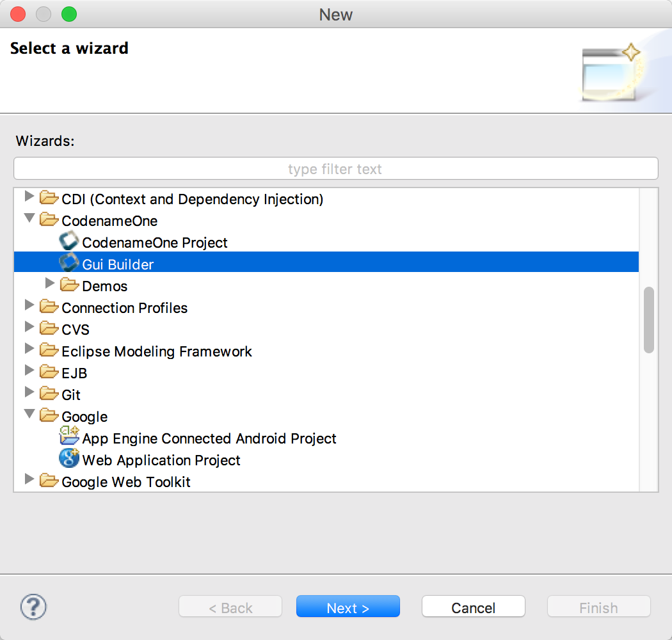Click the Git folder icon
Image resolution: width=672 pixels, height=640 pixels.
pyautogui.click(x=49, y=394)
